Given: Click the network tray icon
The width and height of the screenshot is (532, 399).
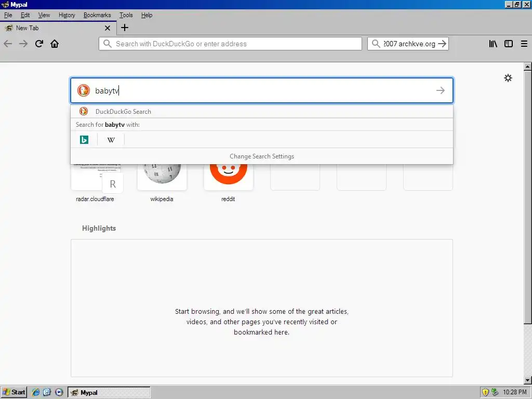Looking at the screenshot, I should pyautogui.click(x=495, y=392).
